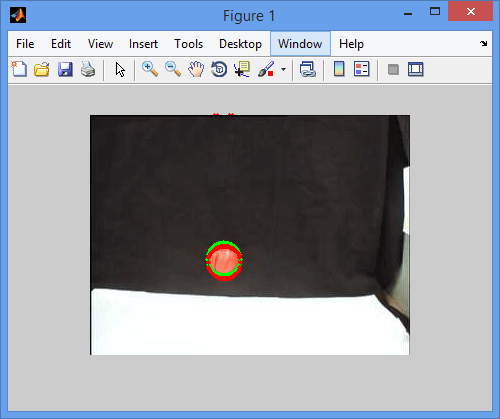Maximize the Figure 1 window
Image resolution: width=500 pixels, height=419 pixels.
(x=435, y=12)
